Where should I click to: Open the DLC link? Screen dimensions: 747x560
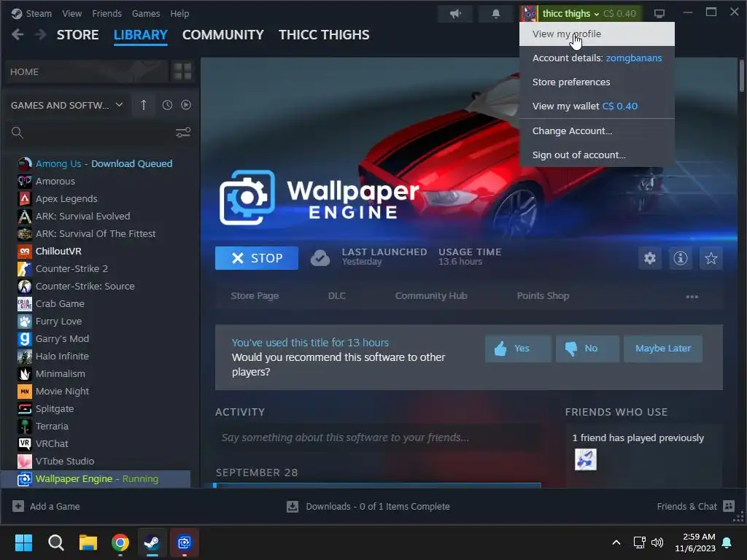(337, 296)
